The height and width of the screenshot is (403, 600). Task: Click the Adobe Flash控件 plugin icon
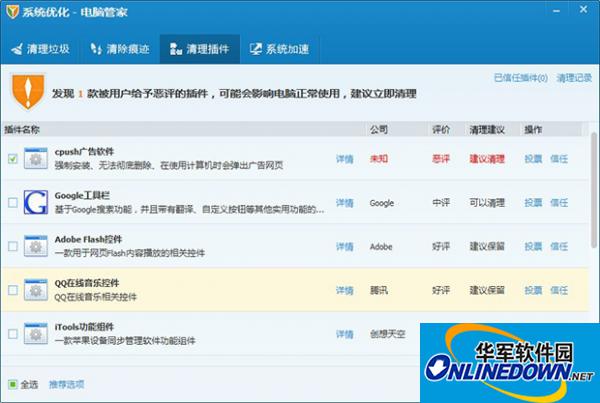(36, 246)
